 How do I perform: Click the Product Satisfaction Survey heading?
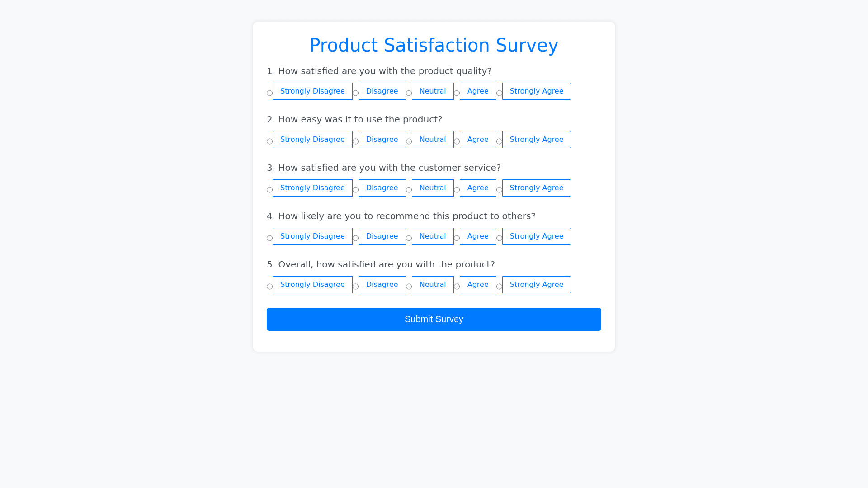pos(434,45)
